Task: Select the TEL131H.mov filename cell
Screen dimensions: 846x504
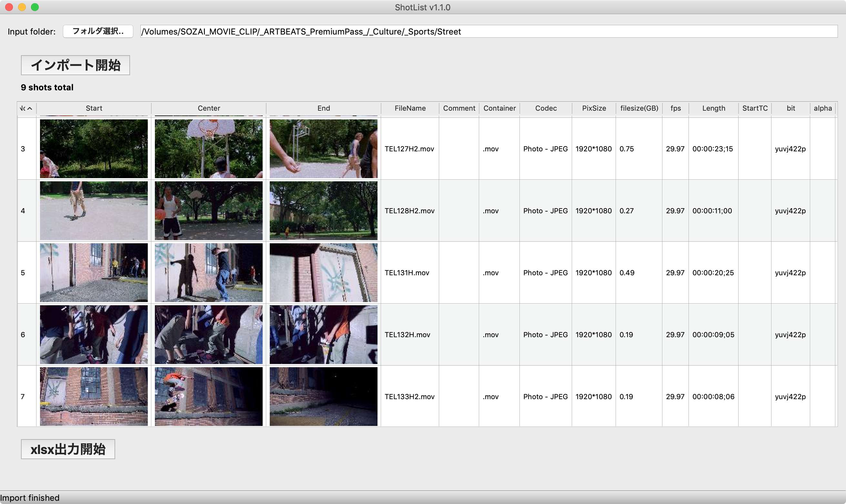Action: (x=407, y=273)
